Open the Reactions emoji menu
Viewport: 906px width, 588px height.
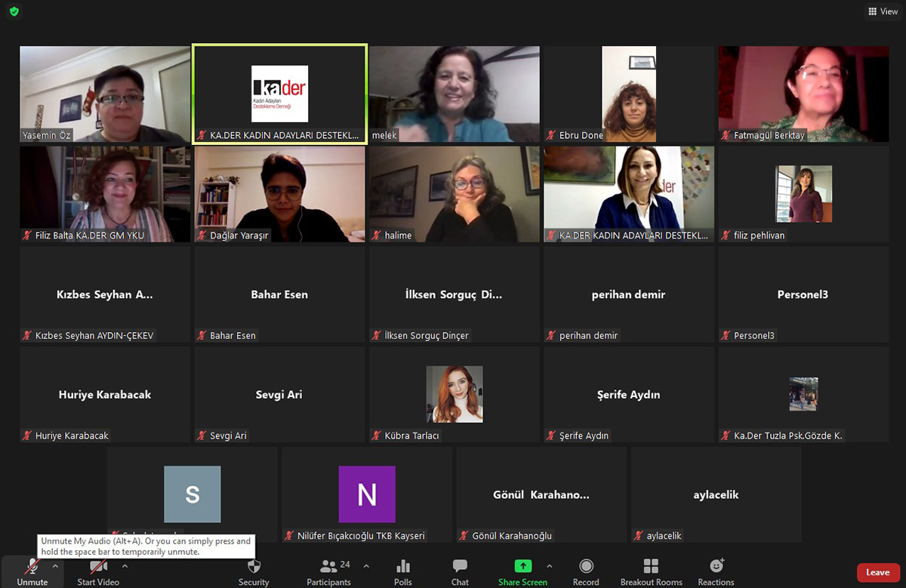pos(716,567)
